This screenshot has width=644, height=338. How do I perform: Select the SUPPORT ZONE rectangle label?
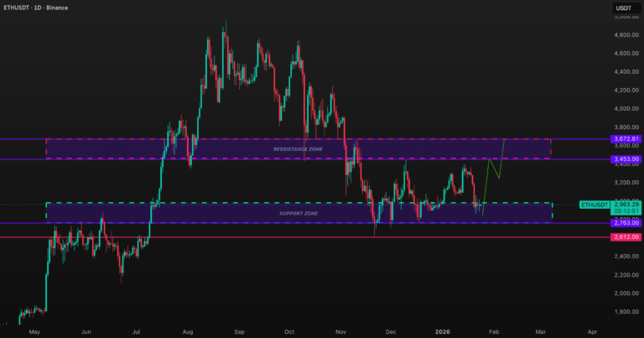coord(299,214)
